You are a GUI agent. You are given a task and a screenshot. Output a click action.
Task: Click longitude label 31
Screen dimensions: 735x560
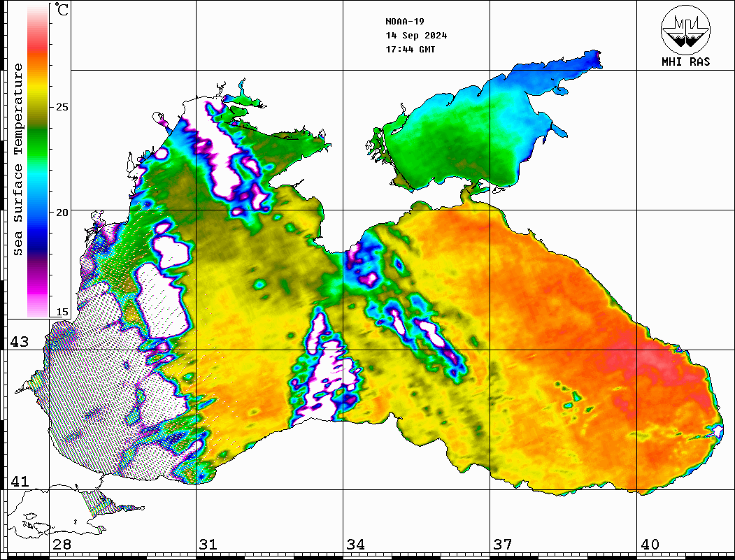208,544
